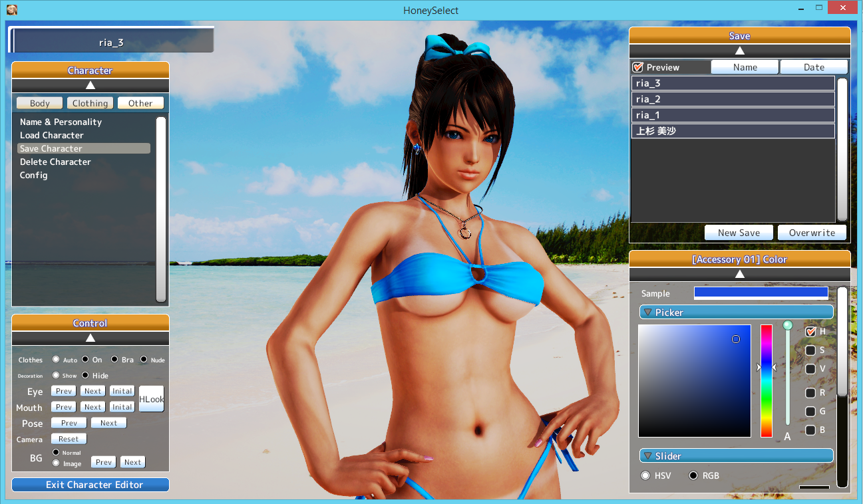
Task: Click Next button for Eye
Action: point(93,391)
